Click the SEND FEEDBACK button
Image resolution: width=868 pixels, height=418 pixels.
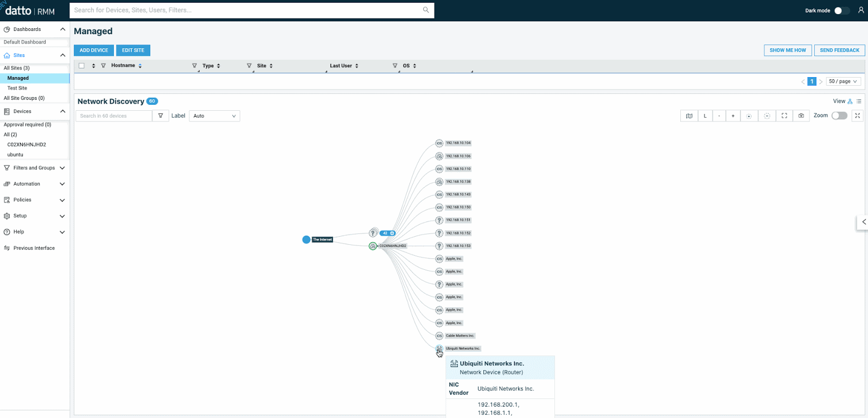839,50
